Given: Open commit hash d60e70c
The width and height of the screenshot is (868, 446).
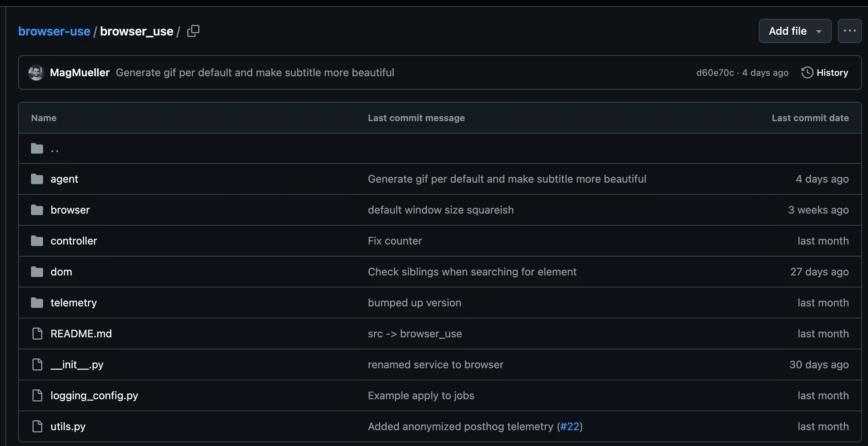Looking at the screenshot, I should click(x=715, y=72).
